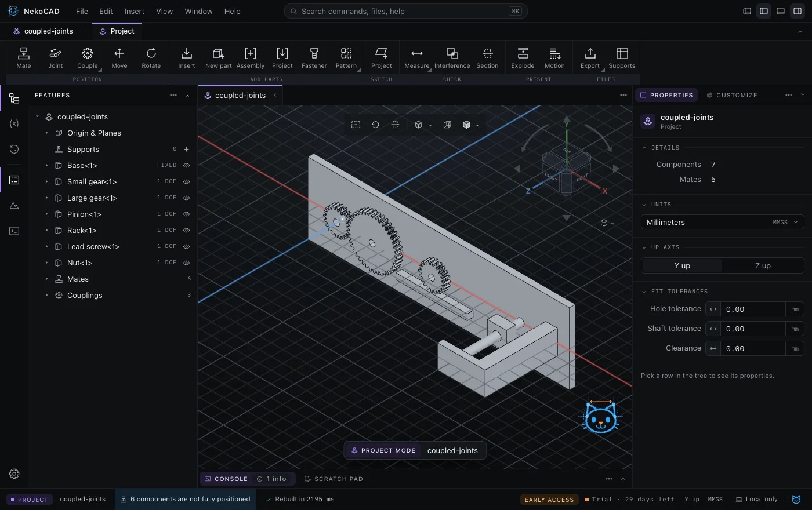Select the Nut<1> tree row

tap(113, 263)
